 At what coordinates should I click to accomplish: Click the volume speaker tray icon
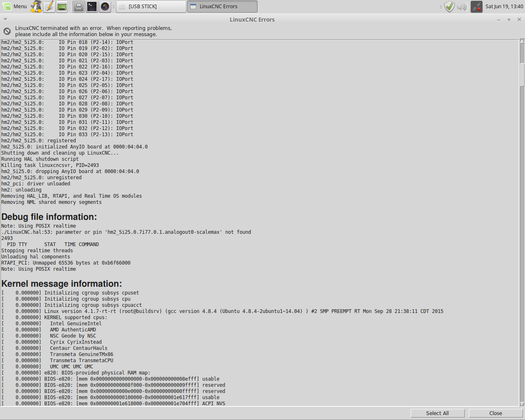[462, 6]
